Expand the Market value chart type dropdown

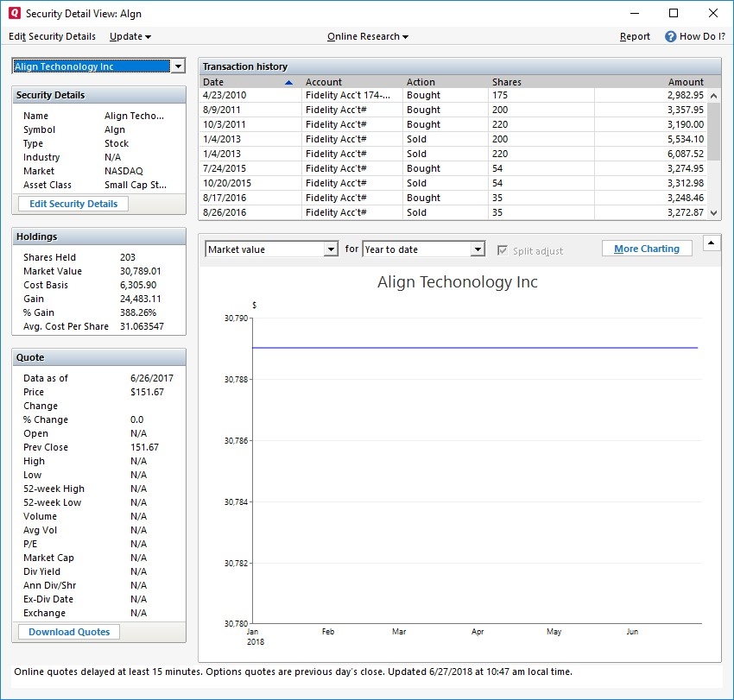pyautogui.click(x=331, y=249)
